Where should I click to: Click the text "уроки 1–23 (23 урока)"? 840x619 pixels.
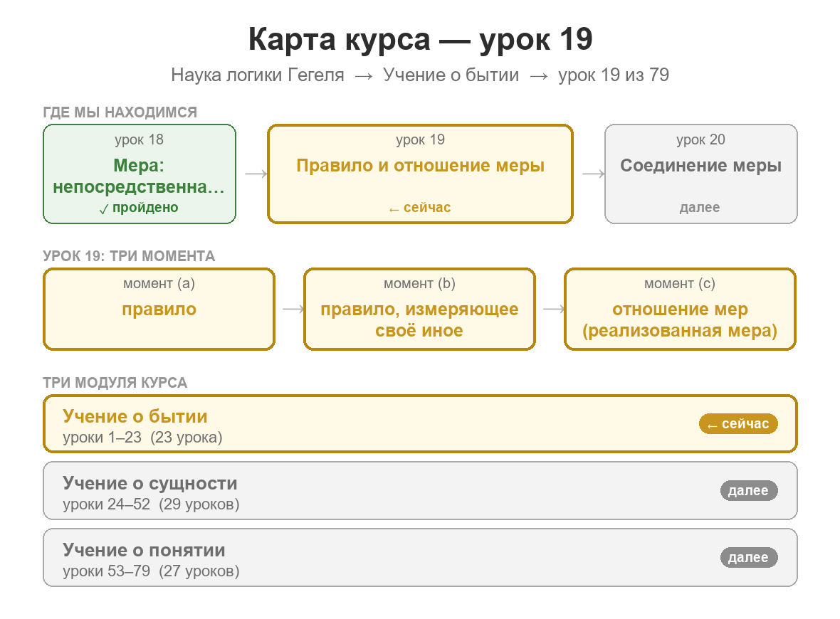pyautogui.click(x=142, y=438)
